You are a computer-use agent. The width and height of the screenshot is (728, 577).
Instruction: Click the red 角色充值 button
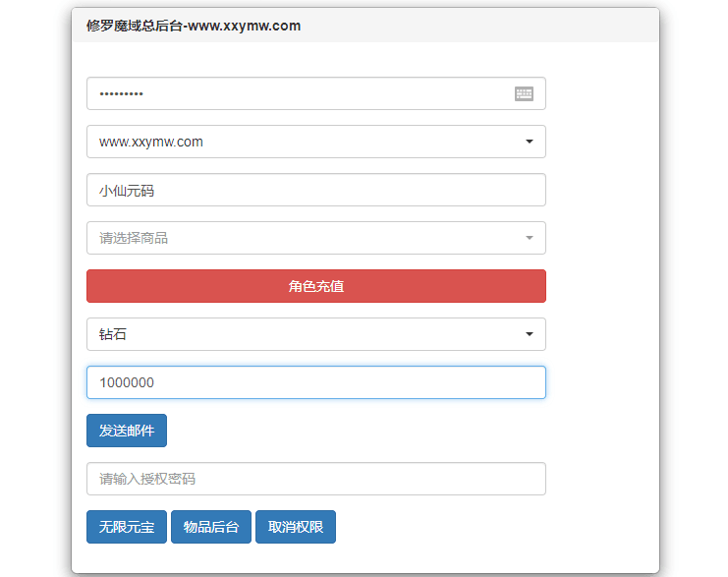click(316, 286)
